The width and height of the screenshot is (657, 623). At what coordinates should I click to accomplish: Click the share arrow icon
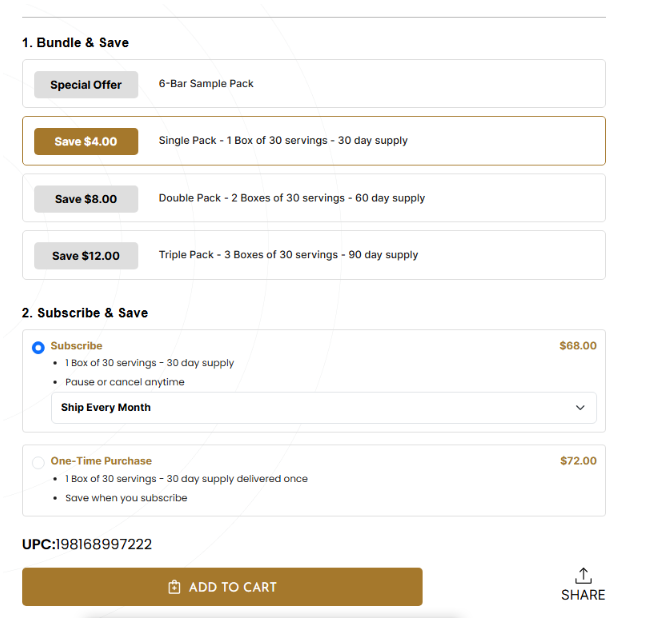[x=583, y=575]
